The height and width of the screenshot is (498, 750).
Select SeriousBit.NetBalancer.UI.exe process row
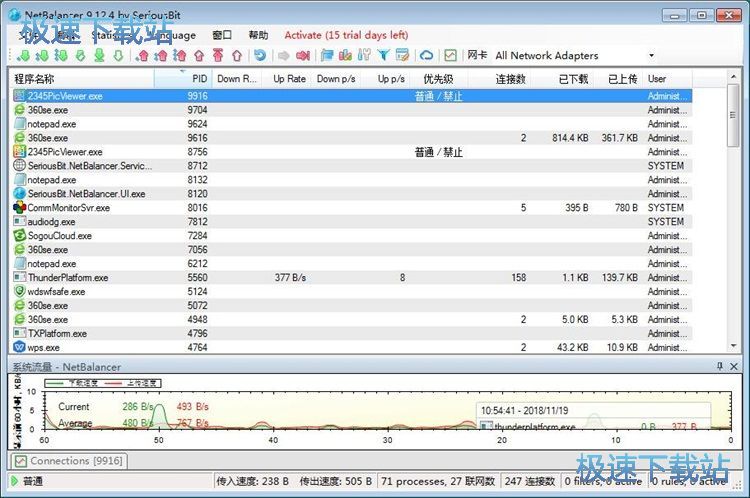pos(352,194)
